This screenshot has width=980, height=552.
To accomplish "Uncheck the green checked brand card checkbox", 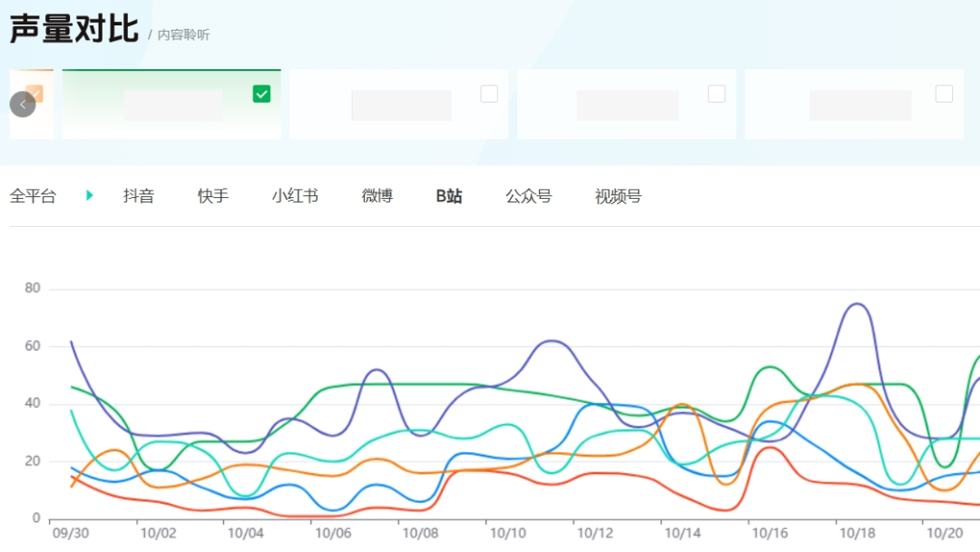I will coord(261,94).
